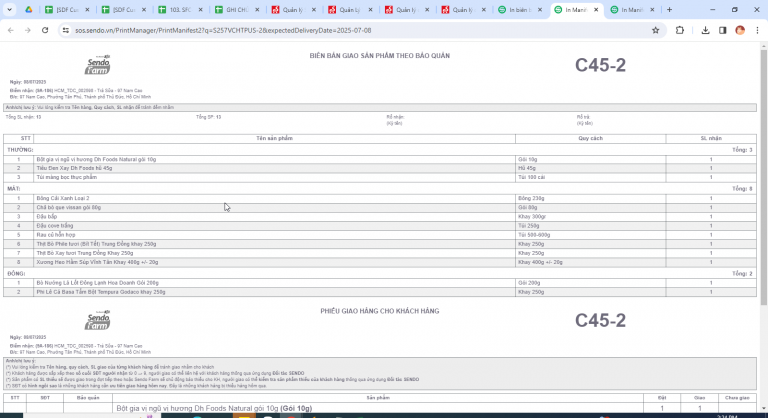Open the Extensions puzzle icon
The width and height of the screenshot is (768, 418).
679,30
